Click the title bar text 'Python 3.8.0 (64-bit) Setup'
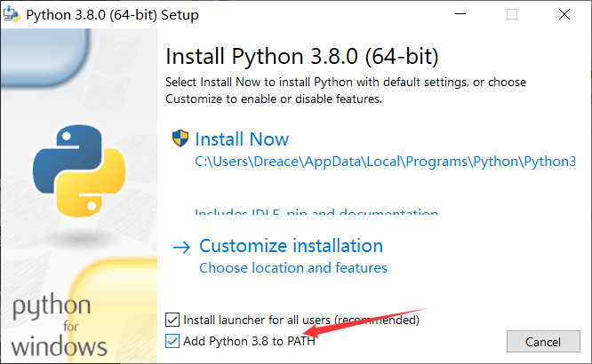Screen dimensions: 592x364 [x=113, y=15]
